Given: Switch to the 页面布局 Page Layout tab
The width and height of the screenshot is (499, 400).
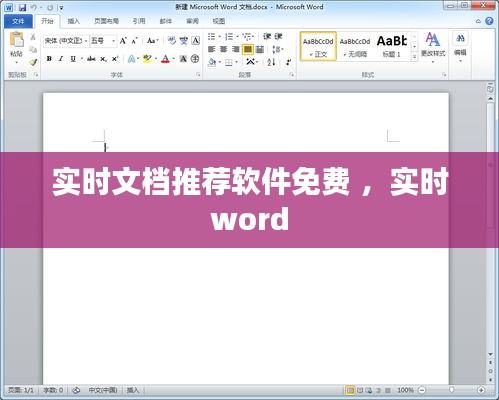Looking at the screenshot, I should (x=106, y=21).
